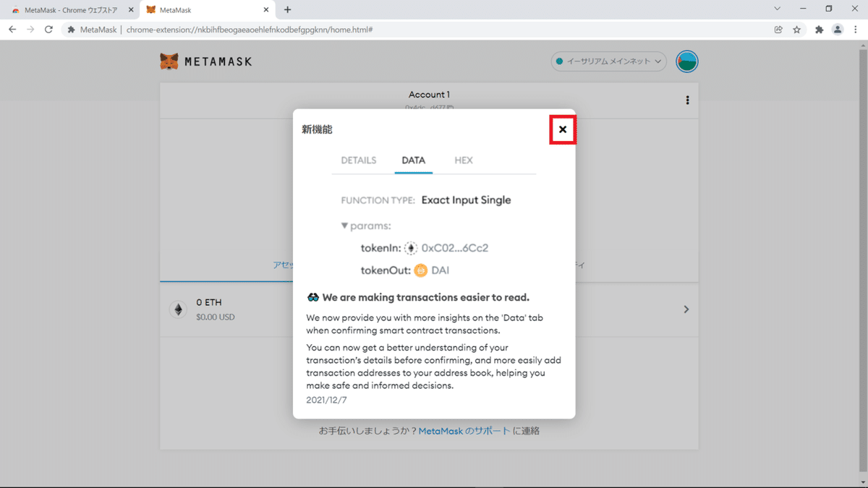
Task: Click the 0 ETH balance text
Action: (x=208, y=303)
